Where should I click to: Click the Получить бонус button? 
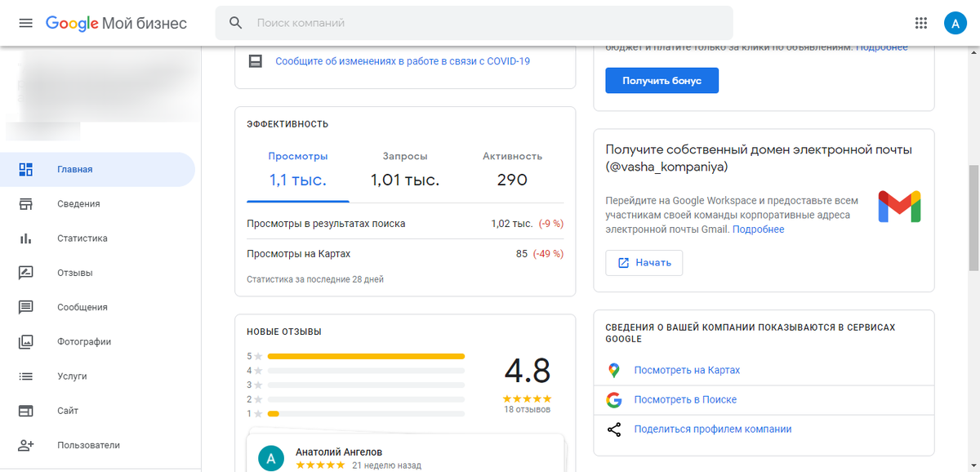(661, 81)
